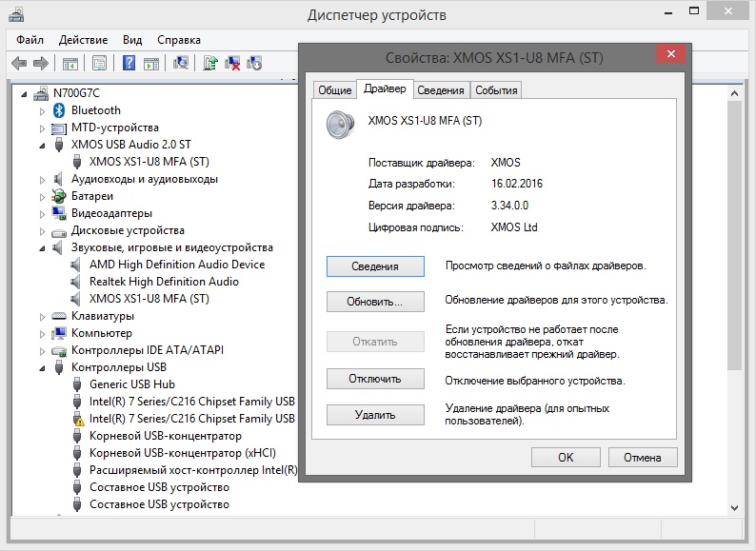Viewport: 756px width, 551px height.
Task: Collapse Звуковые, игровые и видеоустройства node
Action: click(x=43, y=248)
